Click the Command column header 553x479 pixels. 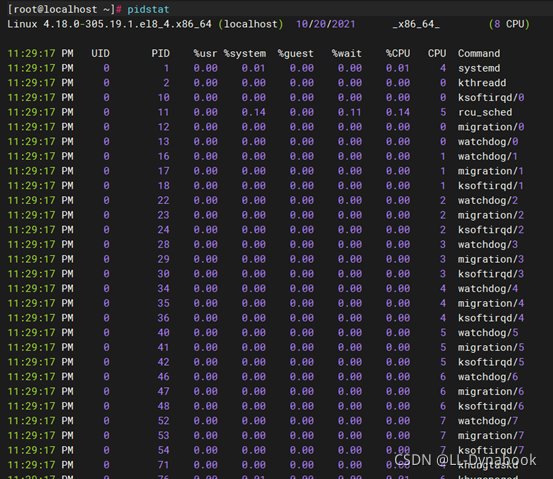(479, 53)
